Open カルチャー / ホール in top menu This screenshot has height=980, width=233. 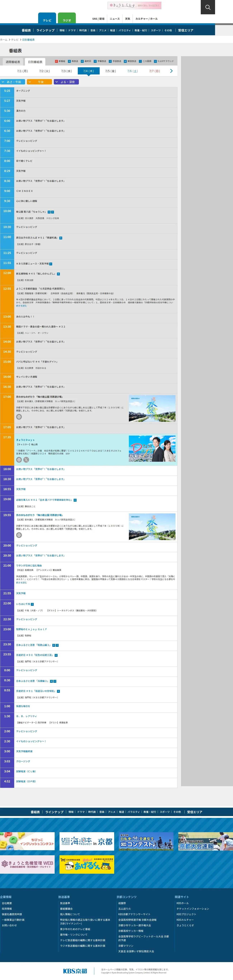147,19
